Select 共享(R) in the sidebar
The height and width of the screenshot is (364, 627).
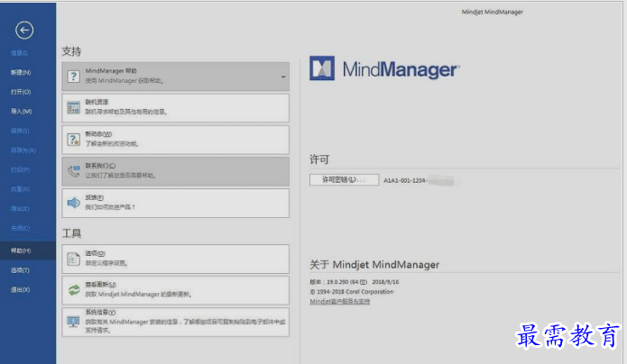point(21,189)
